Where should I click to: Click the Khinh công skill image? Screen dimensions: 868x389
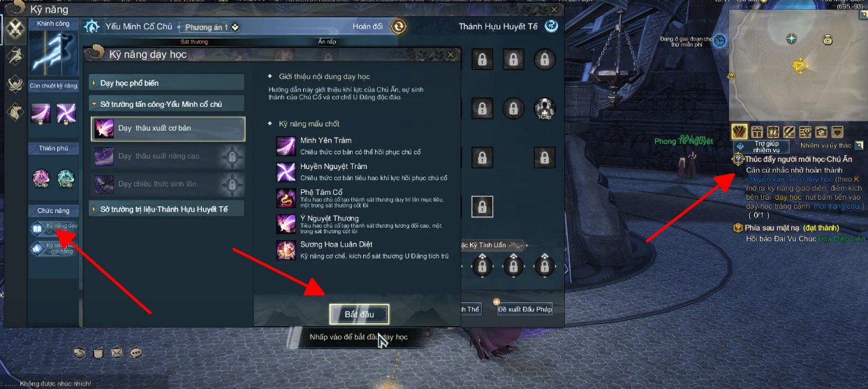tap(54, 54)
